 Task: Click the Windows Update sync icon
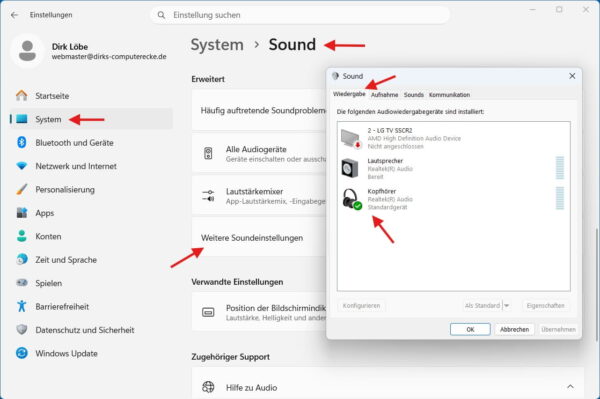(22, 353)
